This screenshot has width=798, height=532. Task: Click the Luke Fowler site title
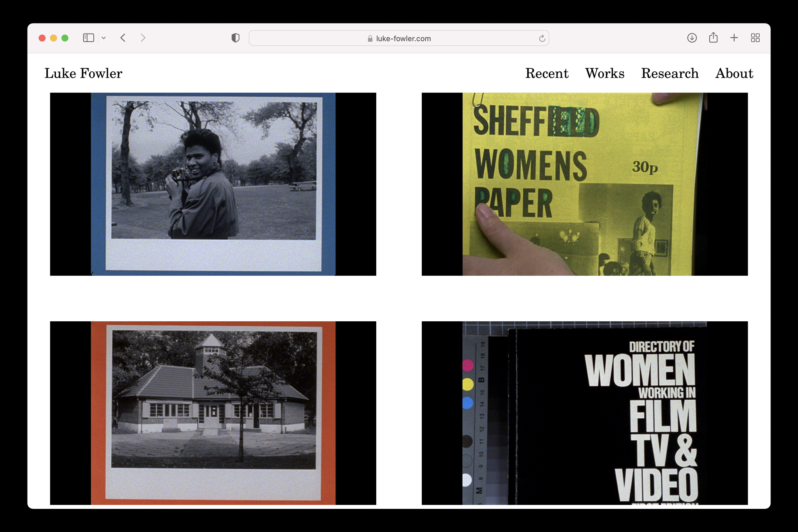(x=83, y=73)
